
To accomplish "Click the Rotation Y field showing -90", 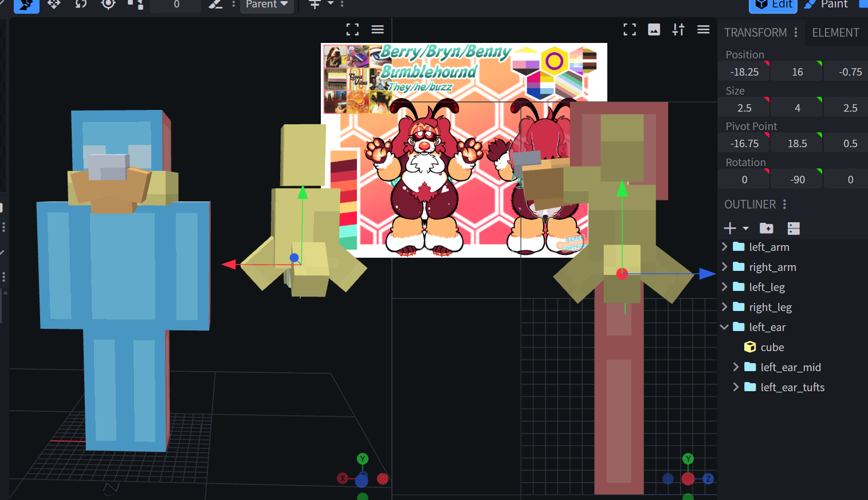I will click(x=797, y=180).
